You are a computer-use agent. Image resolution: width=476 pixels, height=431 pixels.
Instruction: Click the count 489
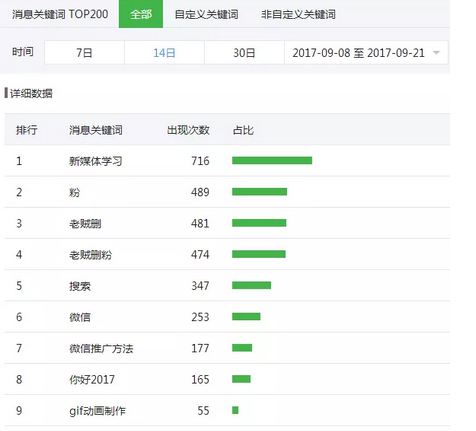pos(200,192)
